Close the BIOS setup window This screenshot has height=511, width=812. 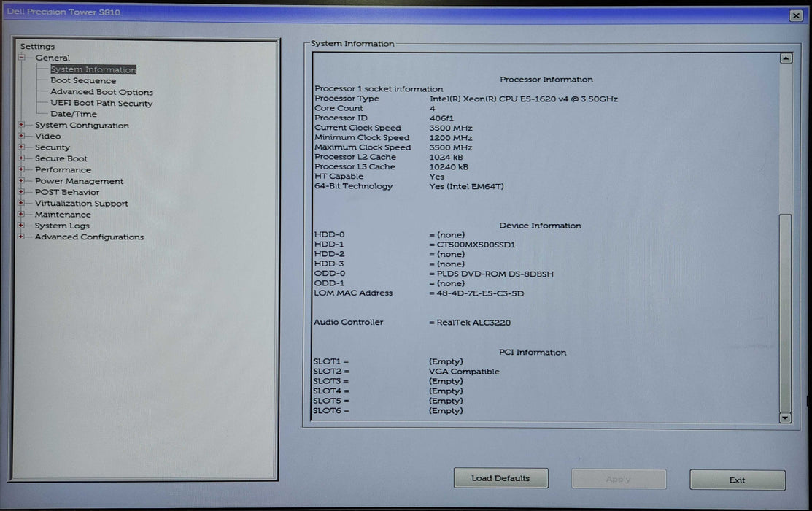tap(796, 15)
